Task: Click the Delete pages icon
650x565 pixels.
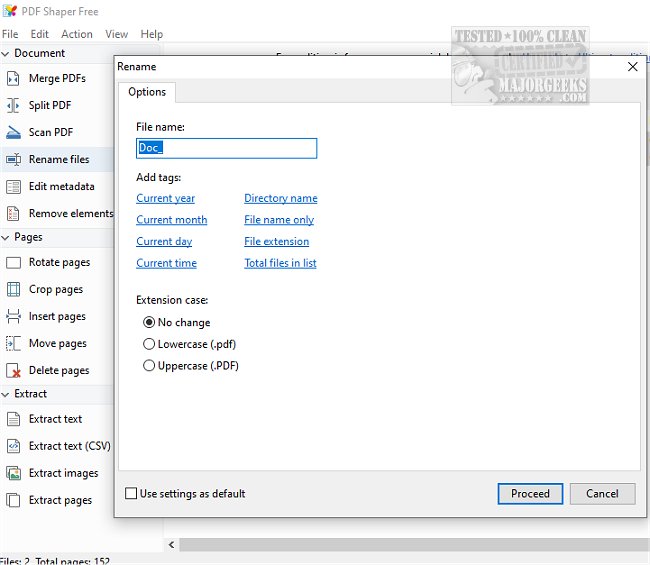Action: 13,371
